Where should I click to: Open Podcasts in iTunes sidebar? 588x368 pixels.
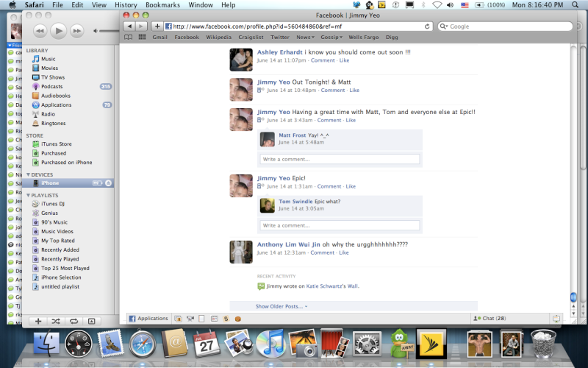click(51, 86)
